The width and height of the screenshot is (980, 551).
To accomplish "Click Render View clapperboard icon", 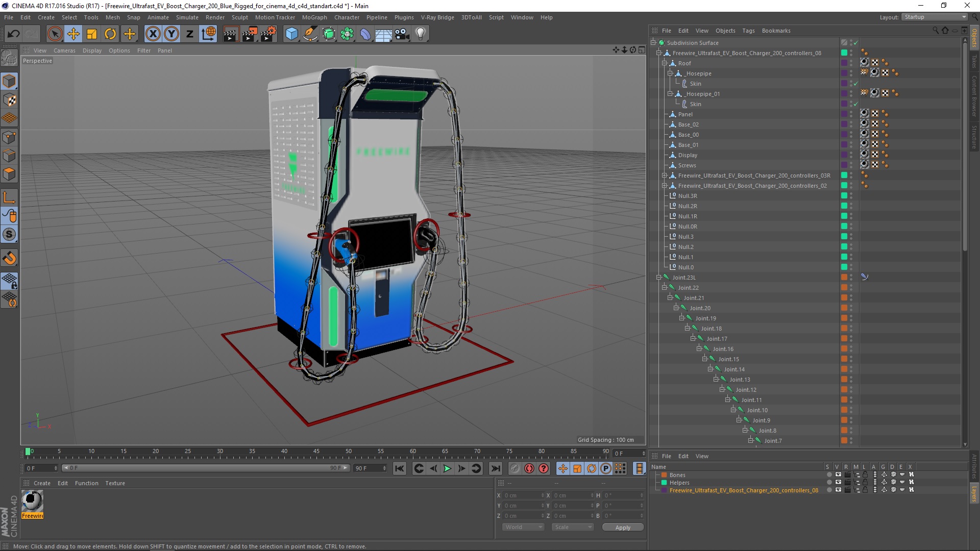I will 231,34.
